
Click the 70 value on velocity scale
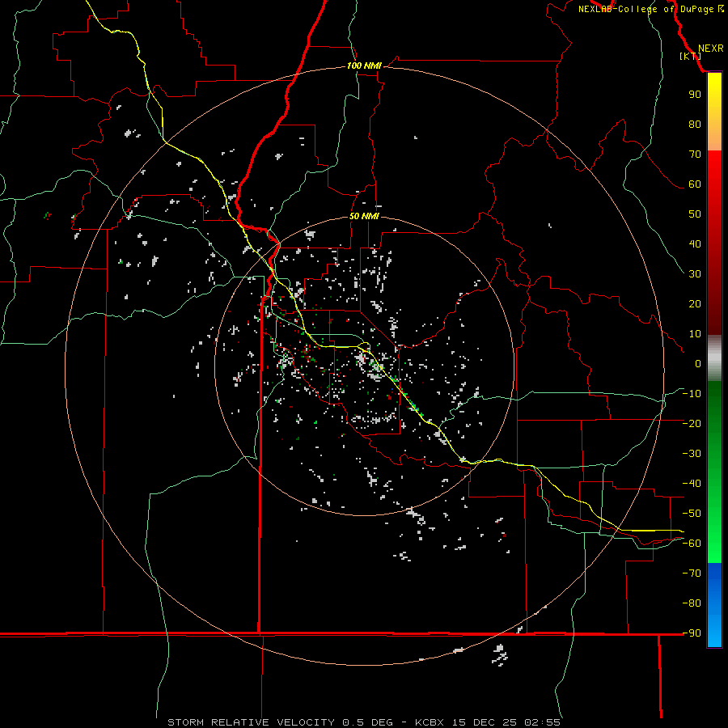(695, 154)
